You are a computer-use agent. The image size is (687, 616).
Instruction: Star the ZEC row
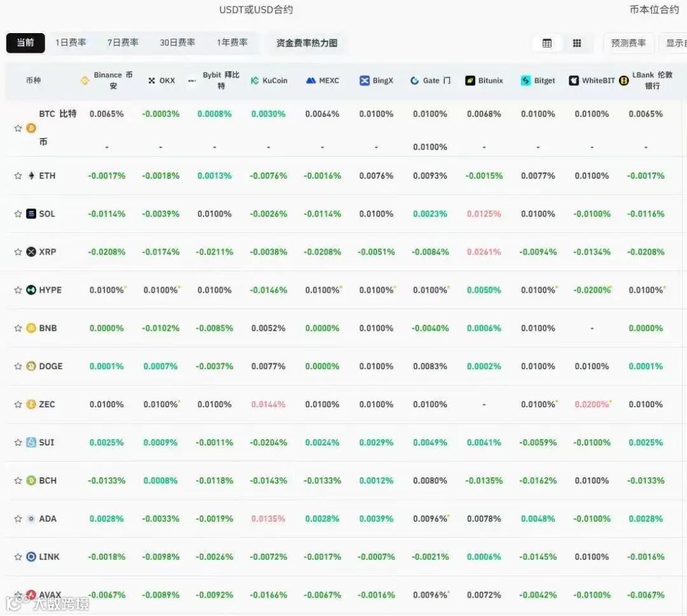point(18,405)
